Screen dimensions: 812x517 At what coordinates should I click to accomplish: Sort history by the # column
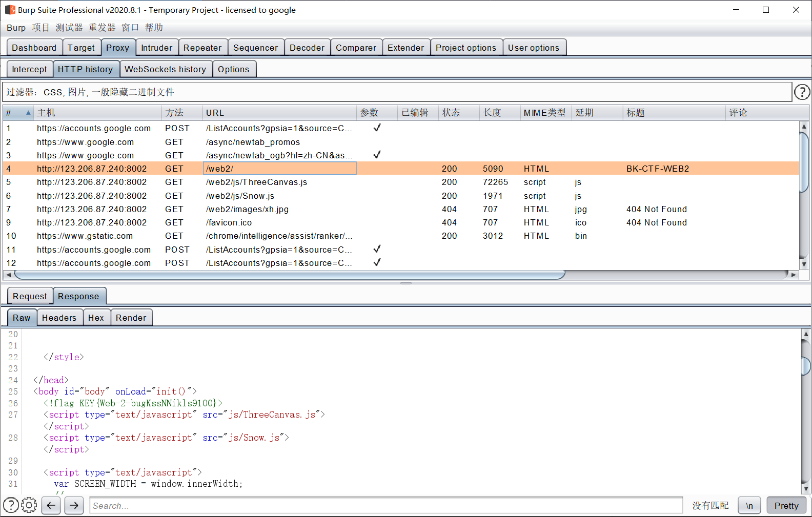click(18, 113)
